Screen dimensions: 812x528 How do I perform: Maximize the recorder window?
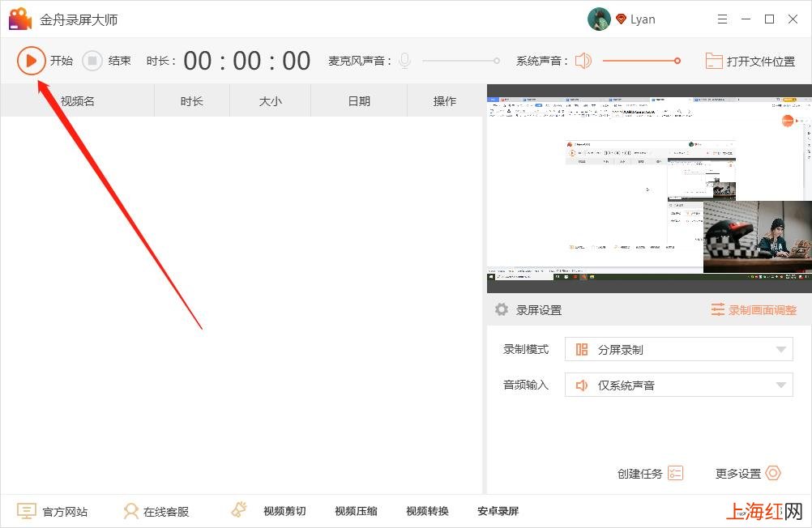coord(770,19)
